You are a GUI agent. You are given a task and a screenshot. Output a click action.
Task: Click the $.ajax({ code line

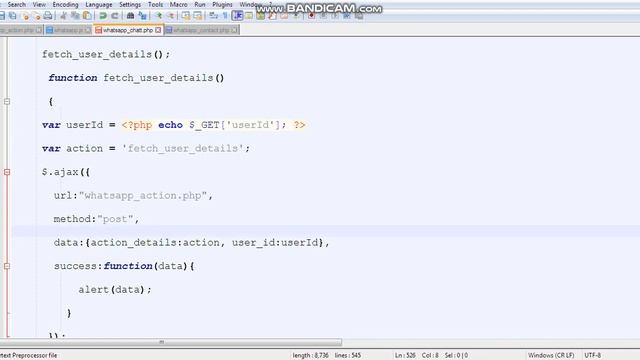click(66, 172)
